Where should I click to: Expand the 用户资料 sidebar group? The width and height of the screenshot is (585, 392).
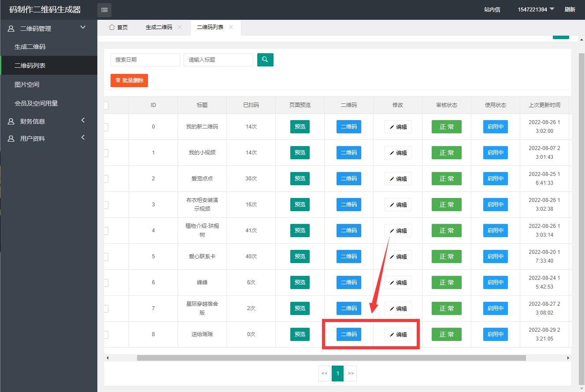(48, 138)
